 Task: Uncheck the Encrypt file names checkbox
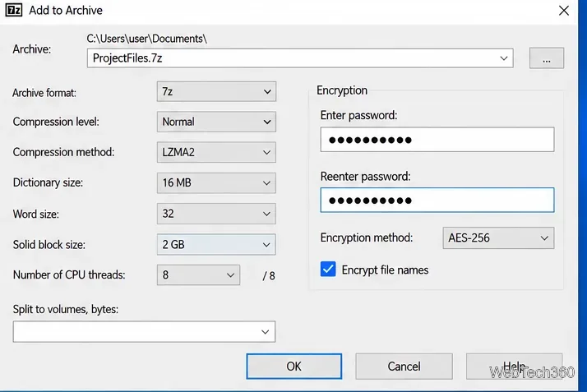[x=328, y=270]
